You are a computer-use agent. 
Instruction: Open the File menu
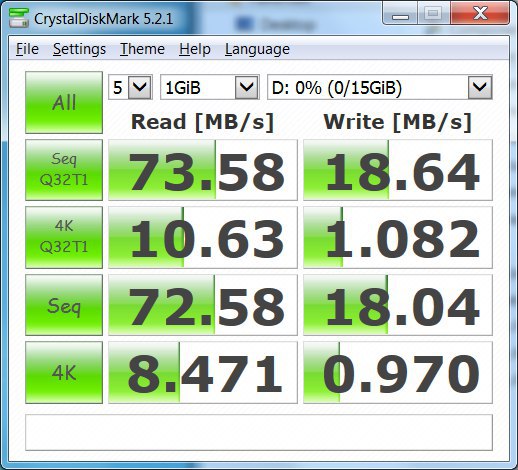coord(27,49)
